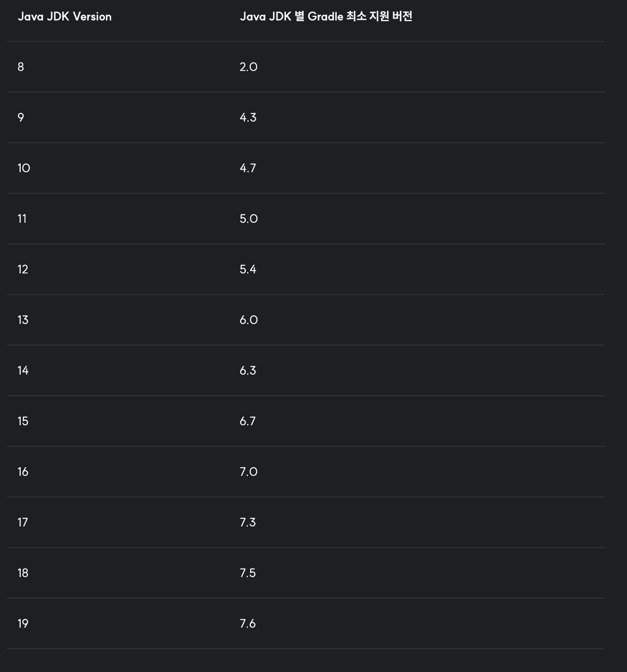Screen dimensions: 627x672
Task: Click Gradle version 7.5 value
Action: click(x=248, y=573)
